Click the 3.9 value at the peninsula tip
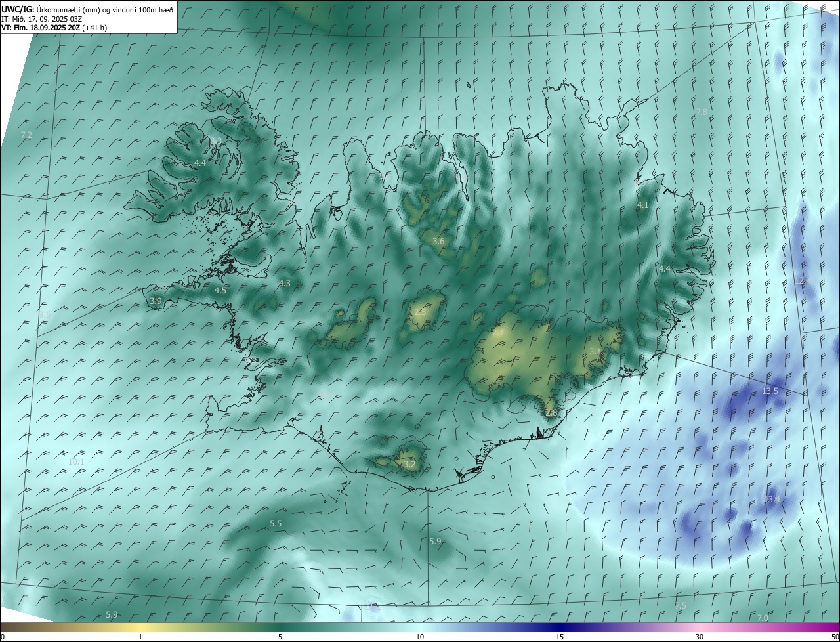The height and width of the screenshot is (642, 840). pos(156,300)
